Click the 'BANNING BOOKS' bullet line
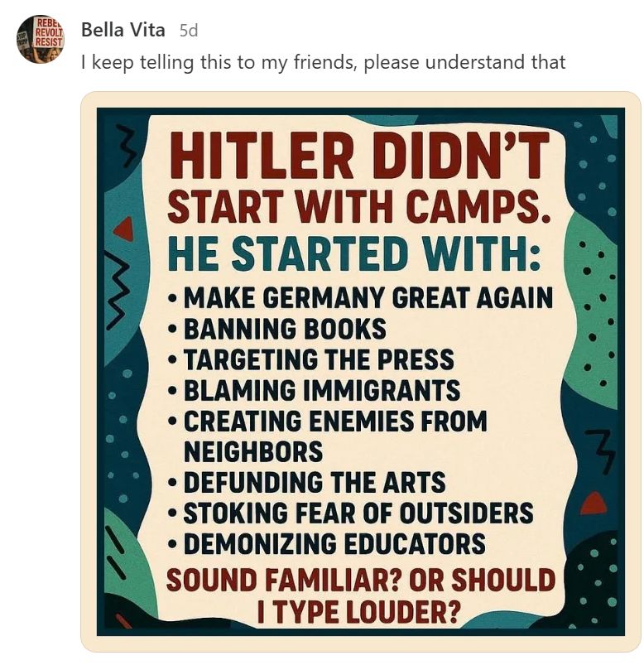Image resolution: width=644 pixels, height=665 pixels. pos(276,329)
